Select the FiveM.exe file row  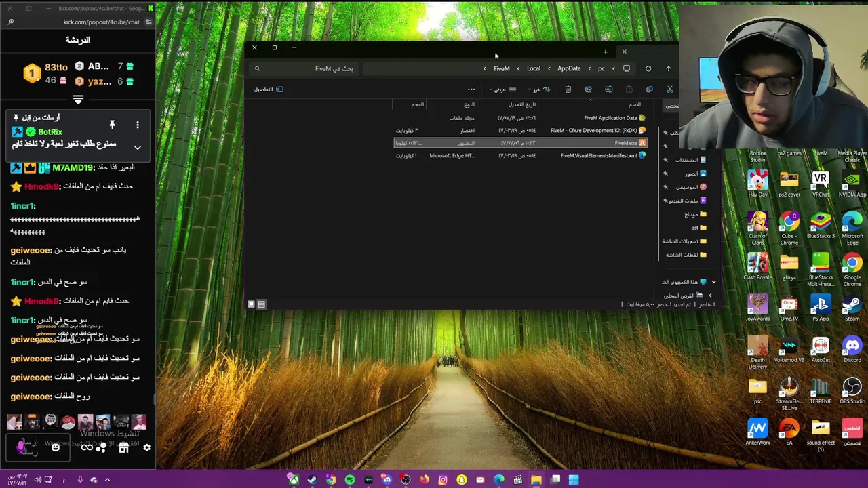[x=521, y=143]
